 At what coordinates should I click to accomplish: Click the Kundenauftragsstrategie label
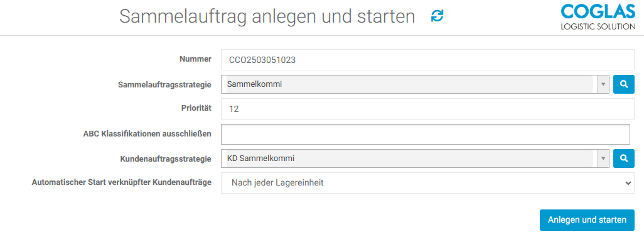pyautogui.click(x=166, y=158)
